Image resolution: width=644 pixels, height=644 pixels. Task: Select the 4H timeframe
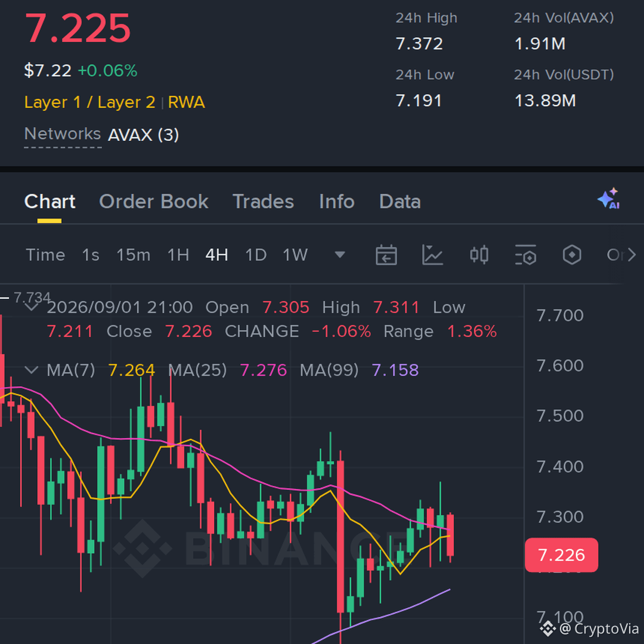[216, 255]
